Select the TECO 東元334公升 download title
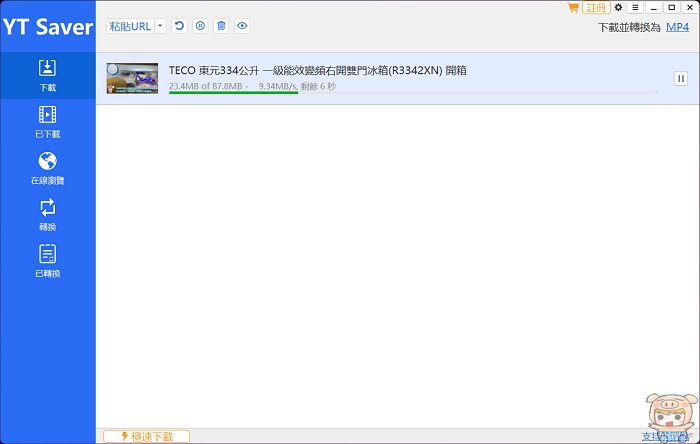Screen dimensions: 700x444 click(x=317, y=71)
